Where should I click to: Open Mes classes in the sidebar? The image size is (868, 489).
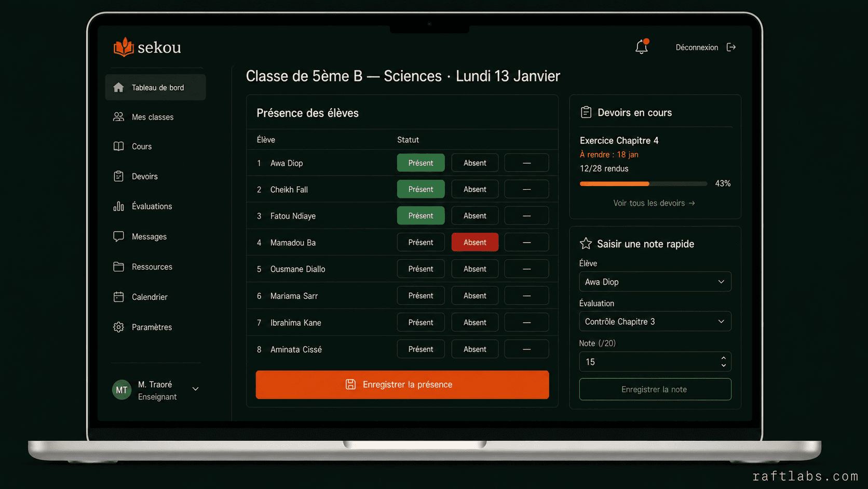pyautogui.click(x=155, y=117)
